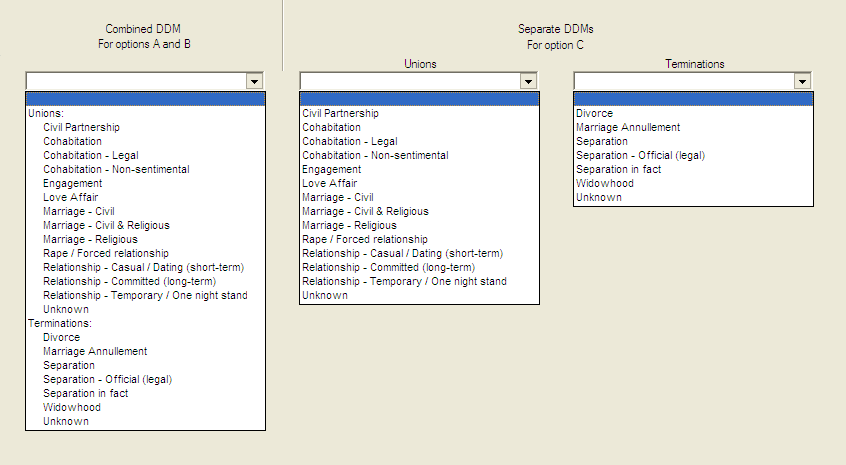This screenshot has height=465, width=846.
Task: Pick Marriage - Civil & Religious in Unions list
Action: (365, 211)
